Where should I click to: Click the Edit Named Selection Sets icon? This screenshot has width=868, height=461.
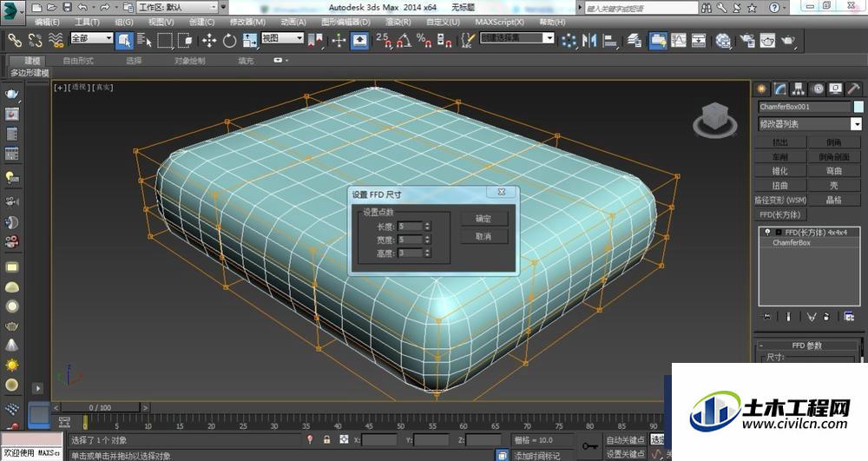(x=469, y=41)
